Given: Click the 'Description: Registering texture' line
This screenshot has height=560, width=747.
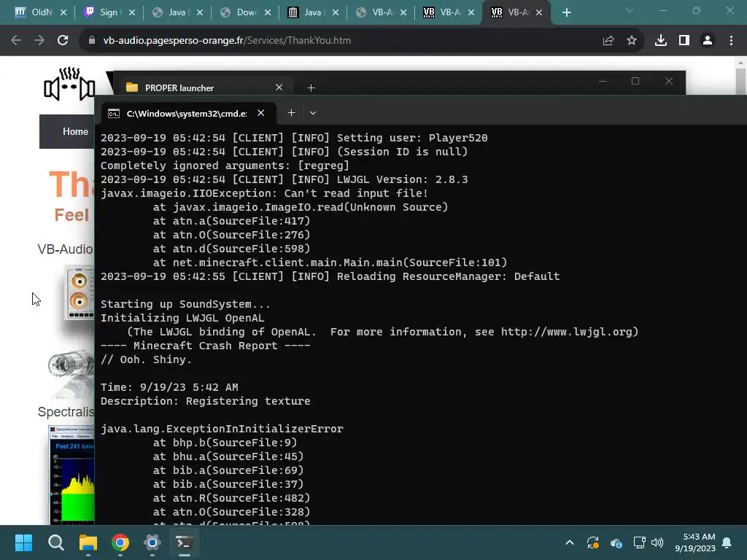Looking at the screenshot, I should (205, 401).
